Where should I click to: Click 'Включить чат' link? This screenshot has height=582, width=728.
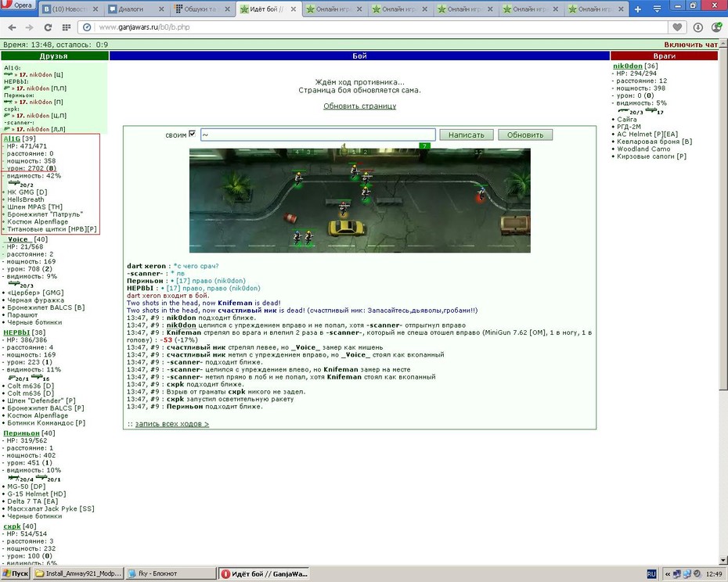[691, 45]
